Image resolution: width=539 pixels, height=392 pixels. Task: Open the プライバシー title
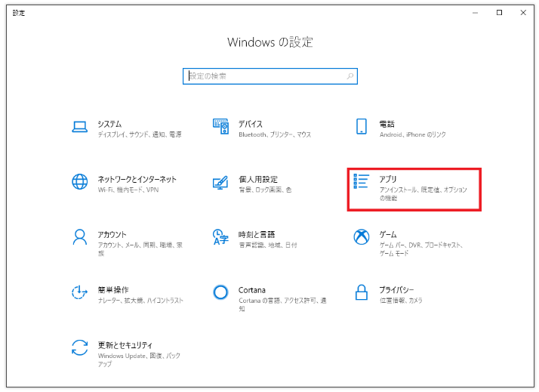click(x=396, y=290)
